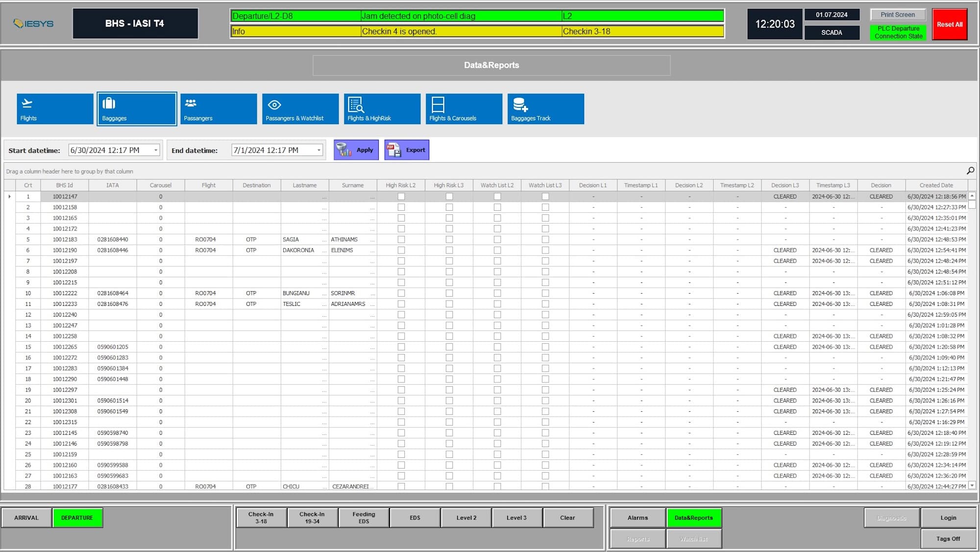The width and height of the screenshot is (980, 552).
Task: Export the table to PDF
Action: tap(407, 150)
